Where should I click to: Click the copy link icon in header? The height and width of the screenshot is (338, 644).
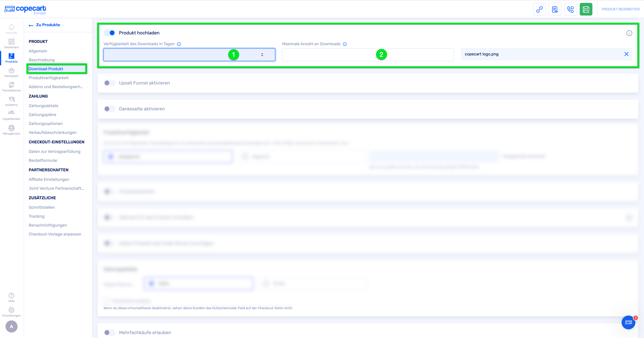[x=539, y=9]
